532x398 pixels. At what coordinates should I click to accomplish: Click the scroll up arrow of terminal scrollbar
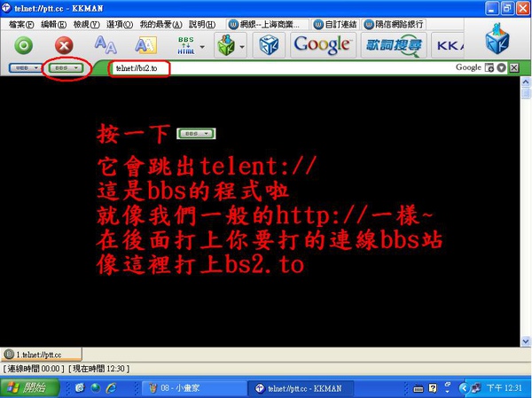[x=526, y=82]
